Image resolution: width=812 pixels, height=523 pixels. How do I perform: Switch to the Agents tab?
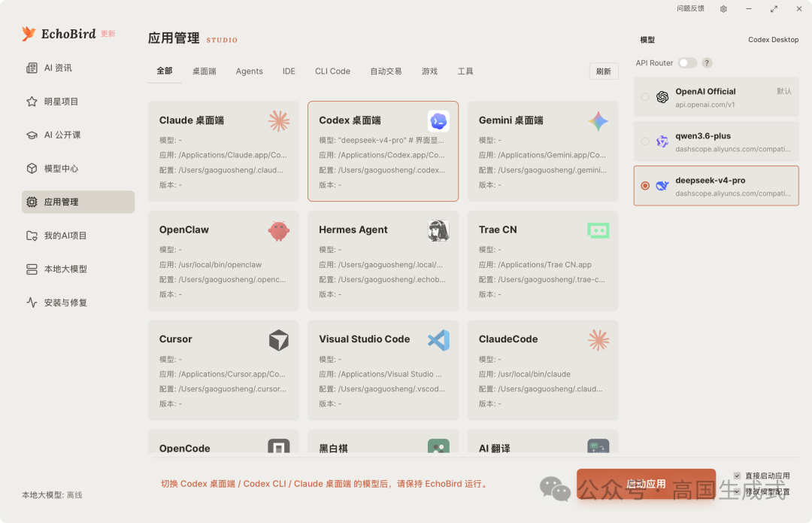click(249, 71)
